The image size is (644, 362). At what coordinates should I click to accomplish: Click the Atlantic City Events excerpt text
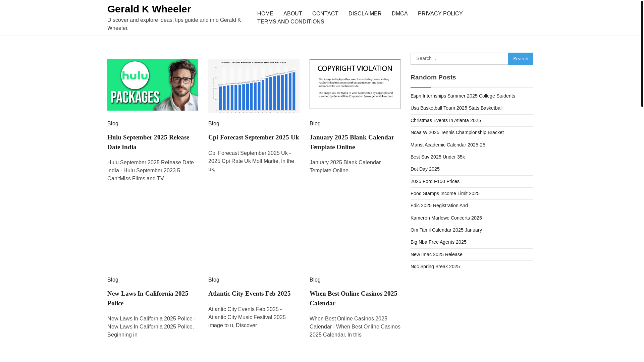[247, 317]
